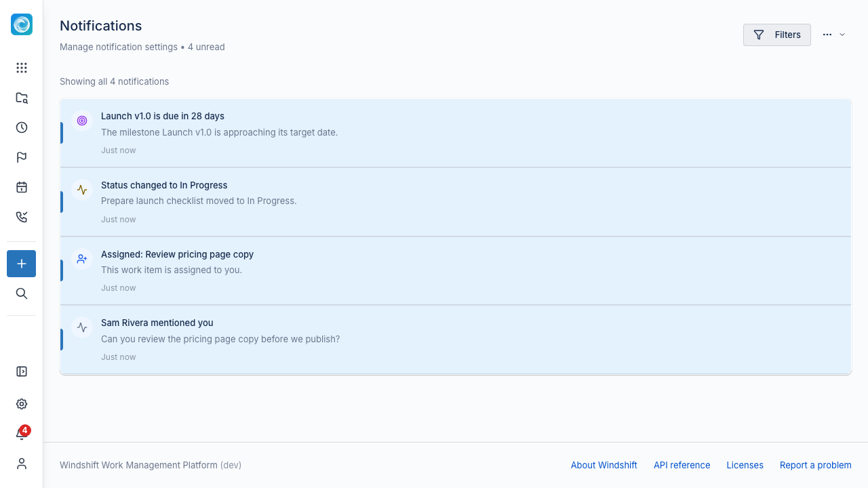The height and width of the screenshot is (488, 868).
Task: Open the clock history icon in sidebar
Action: click(x=22, y=127)
